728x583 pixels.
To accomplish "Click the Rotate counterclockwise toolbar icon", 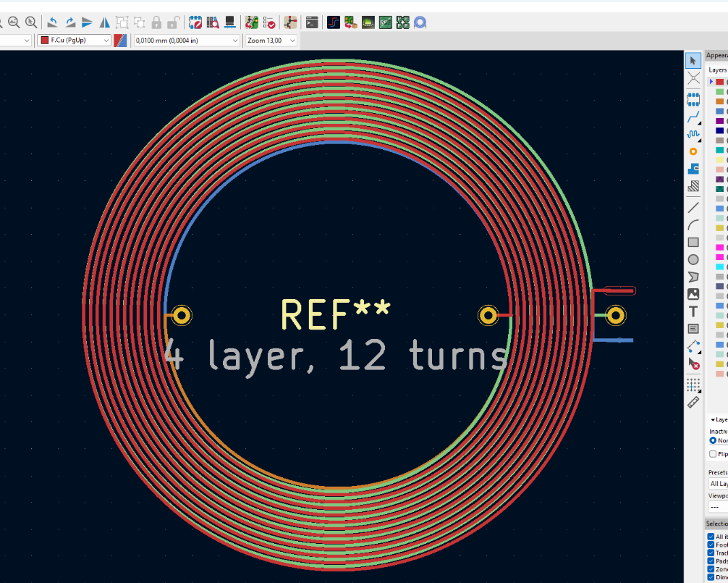I will click(52, 22).
